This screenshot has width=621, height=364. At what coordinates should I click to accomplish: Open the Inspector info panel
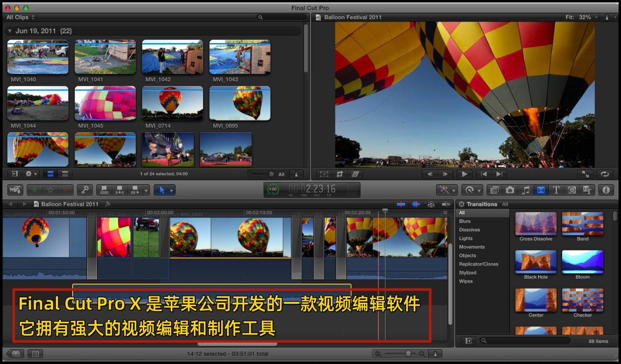point(606,190)
